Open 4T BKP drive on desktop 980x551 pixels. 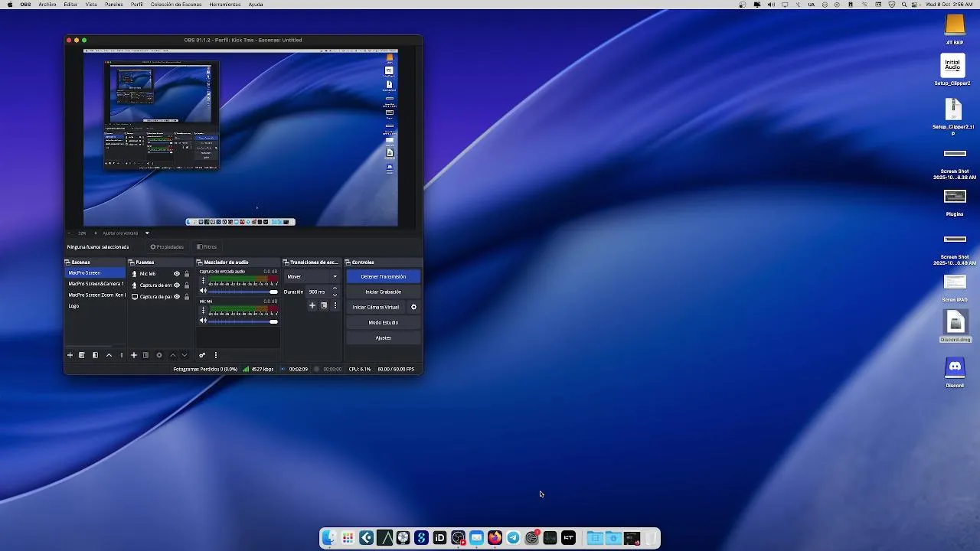955,25
